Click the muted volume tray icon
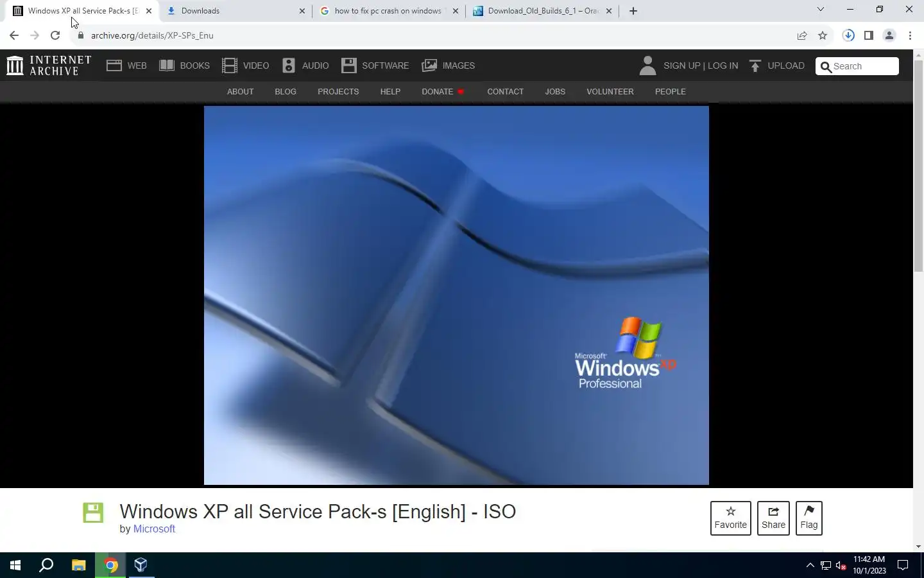 841,566
